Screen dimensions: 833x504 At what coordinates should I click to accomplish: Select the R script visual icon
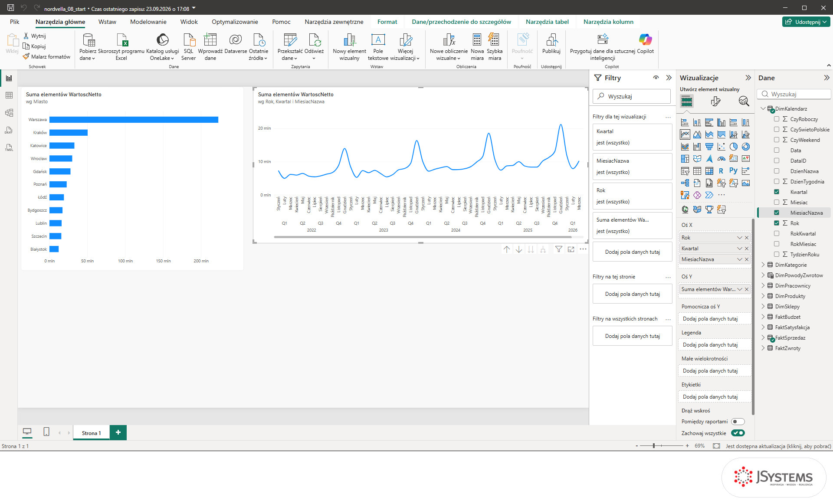point(721,171)
